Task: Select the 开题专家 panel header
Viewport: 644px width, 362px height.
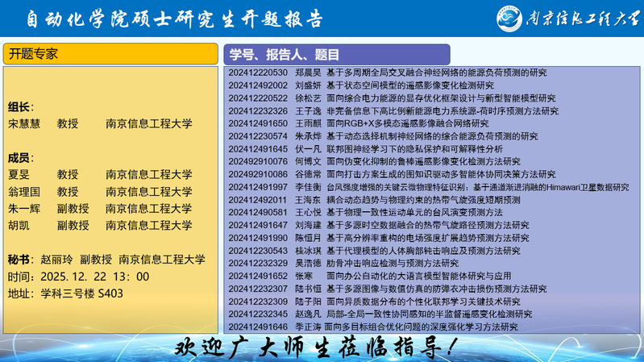Action: (110, 54)
